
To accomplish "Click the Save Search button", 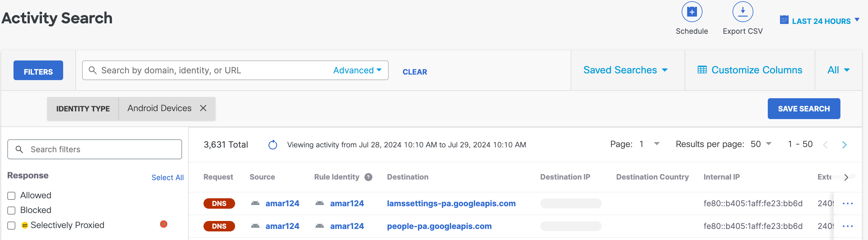I will [x=803, y=109].
